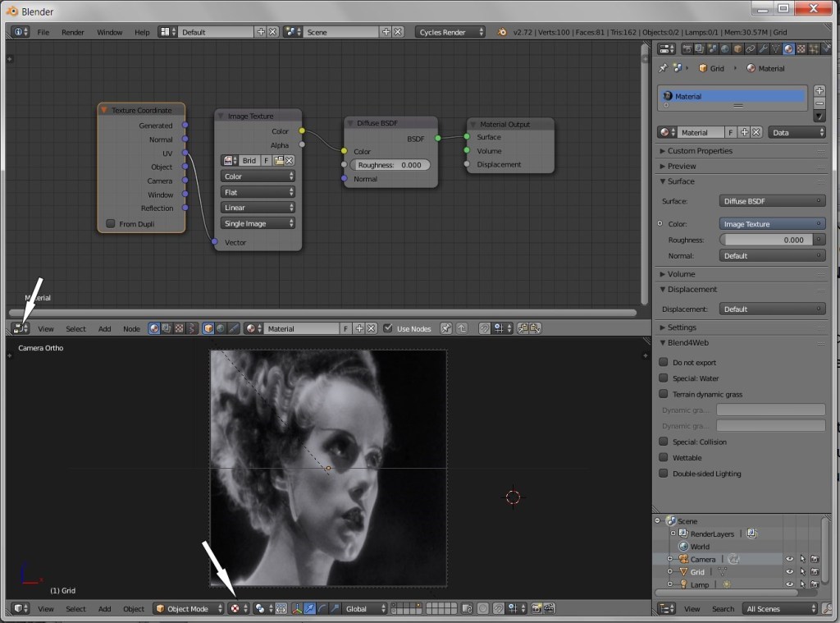Select the Lamp item in the outliner
The image size is (840, 623).
pyautogui.click(x=697, y=584)
